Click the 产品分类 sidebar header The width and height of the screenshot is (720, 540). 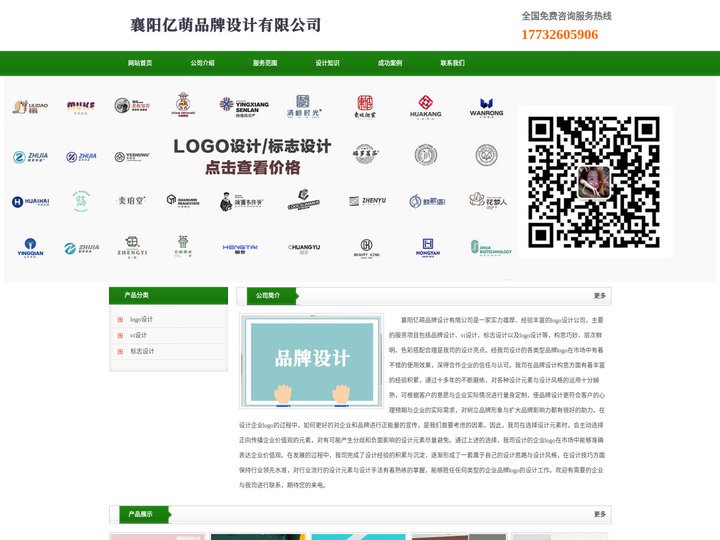click(169, 295)
